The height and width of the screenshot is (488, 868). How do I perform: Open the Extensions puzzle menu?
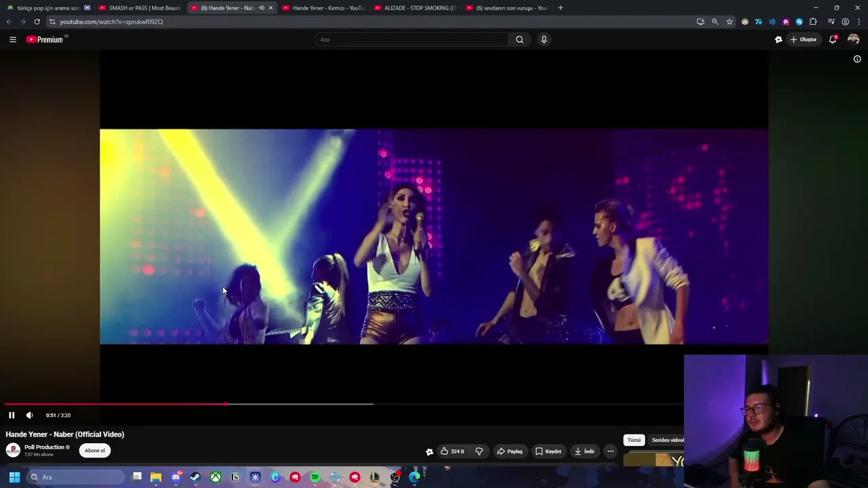click(813, 22)
